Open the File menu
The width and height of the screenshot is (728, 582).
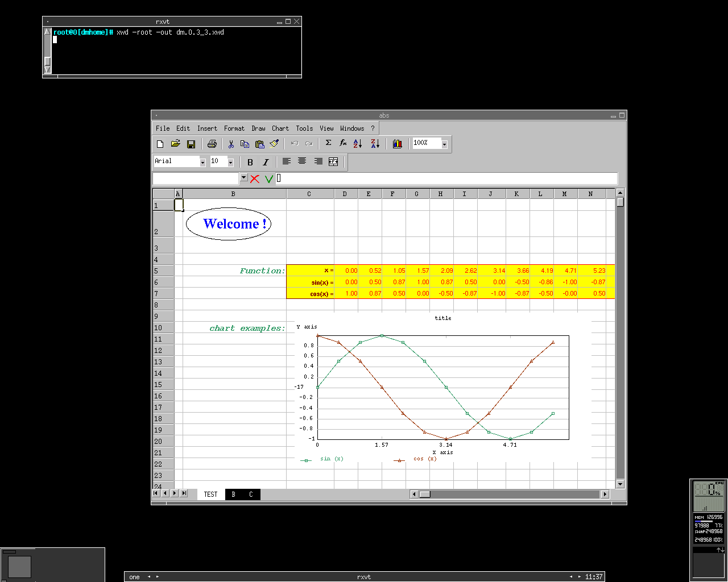[x=163, y=128]
